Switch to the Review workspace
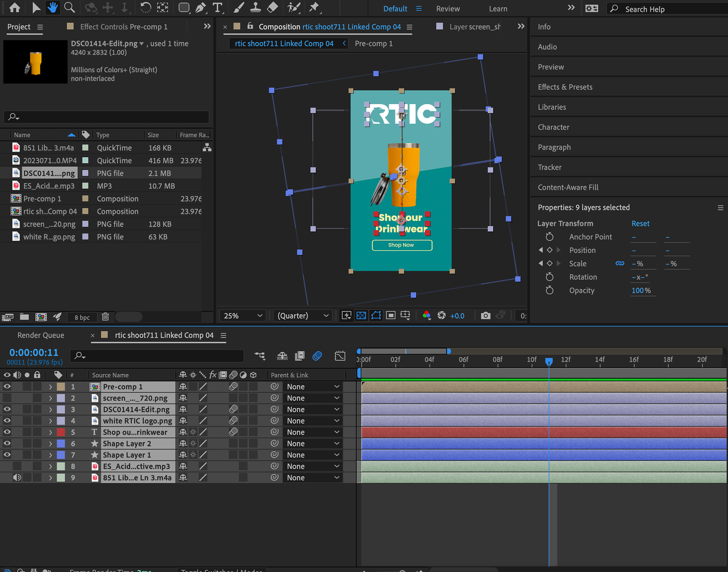Screen dimensions: 728x572 tap(448, 9)
